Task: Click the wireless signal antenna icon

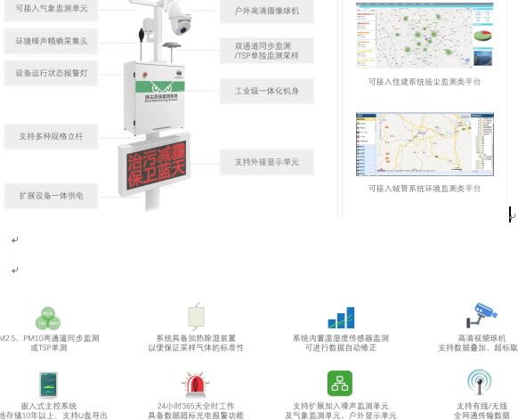Action: click(480, 383)
